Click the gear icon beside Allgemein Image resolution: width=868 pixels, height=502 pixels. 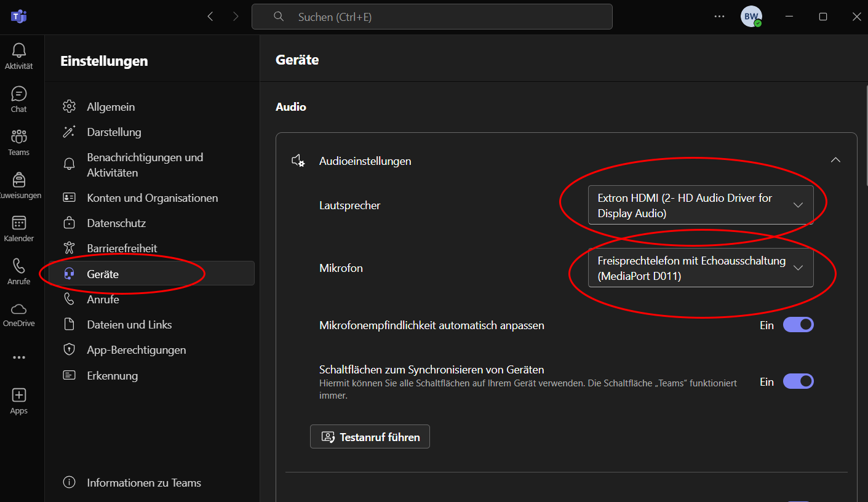[x=70, y=106]
